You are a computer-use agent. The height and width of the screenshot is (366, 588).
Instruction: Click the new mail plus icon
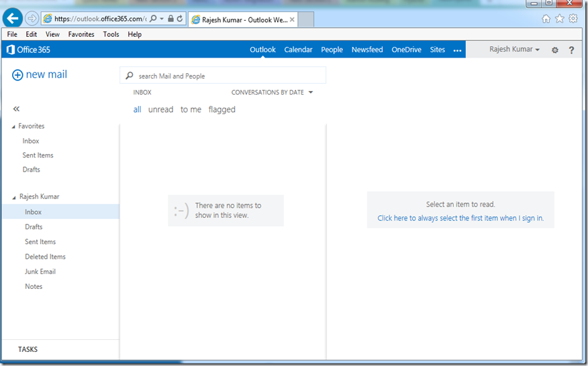(17, 75)
